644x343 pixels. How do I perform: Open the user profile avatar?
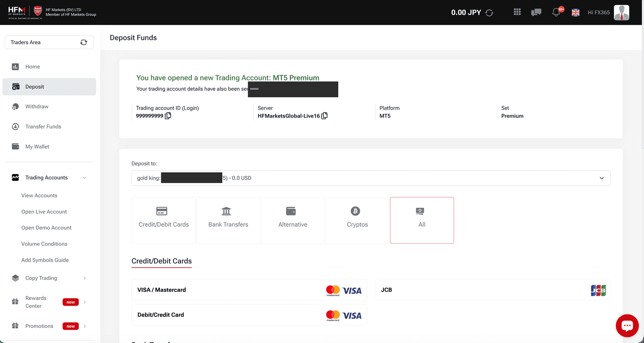pyautogui.click(x=621, y=12)
